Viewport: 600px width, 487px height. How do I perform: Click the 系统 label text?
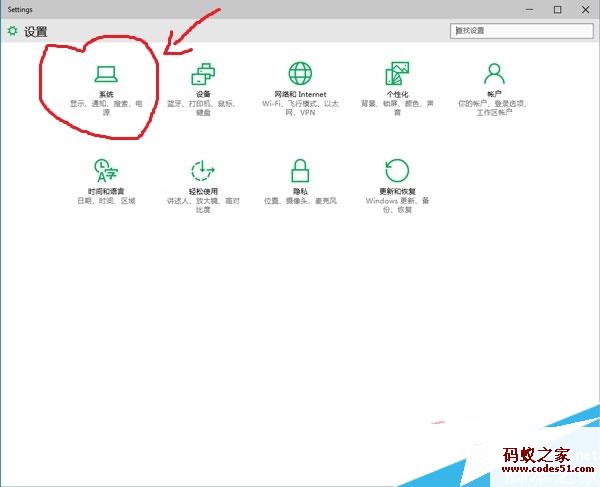(106, 94)
